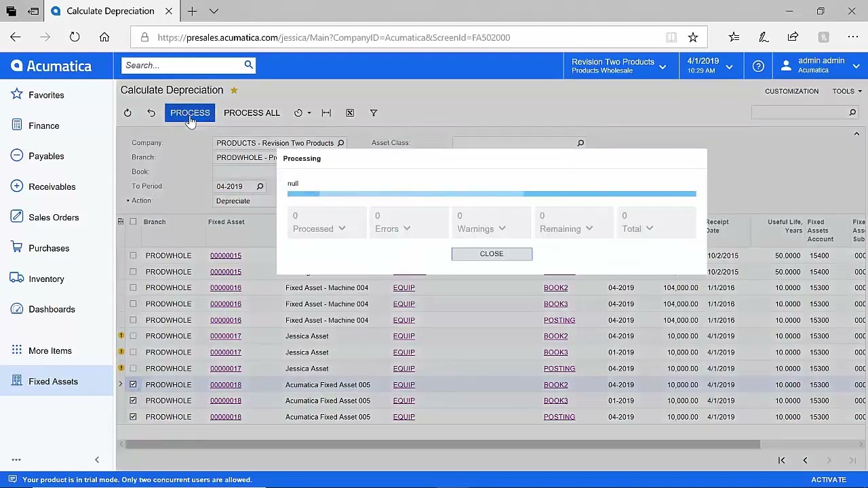Image resolution: width=868 pixels, height=488 pixels.
Task: Click the PROCESS button
Action: tap(190, 113)
